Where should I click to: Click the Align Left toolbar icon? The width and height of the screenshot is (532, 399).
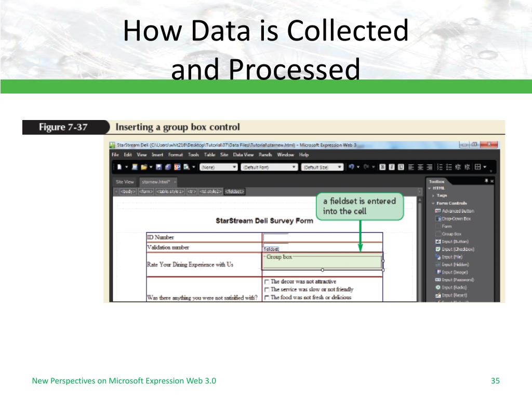(411, 167)
